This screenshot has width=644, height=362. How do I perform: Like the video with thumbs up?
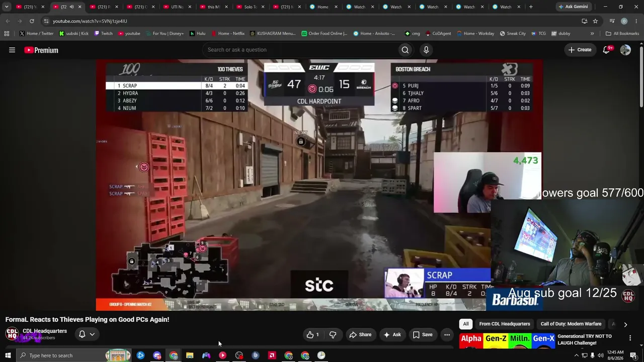pos(313,335)
